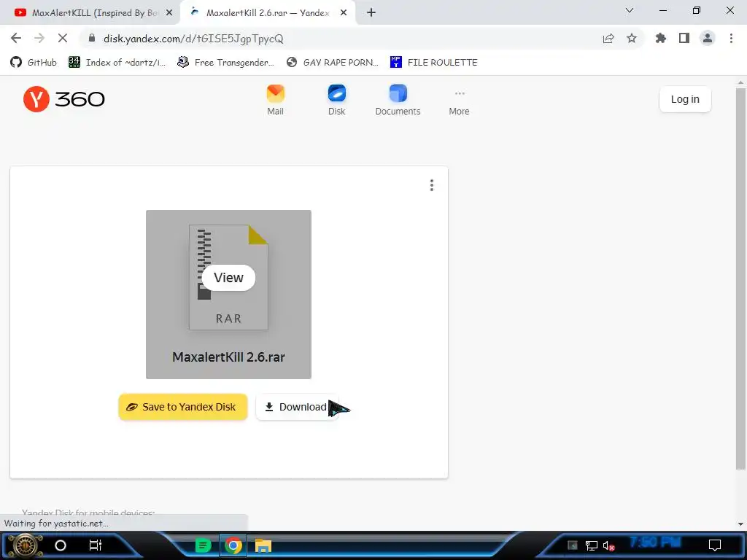
Task: Open File Explorer from taskbar
Action: click(263, 545)
